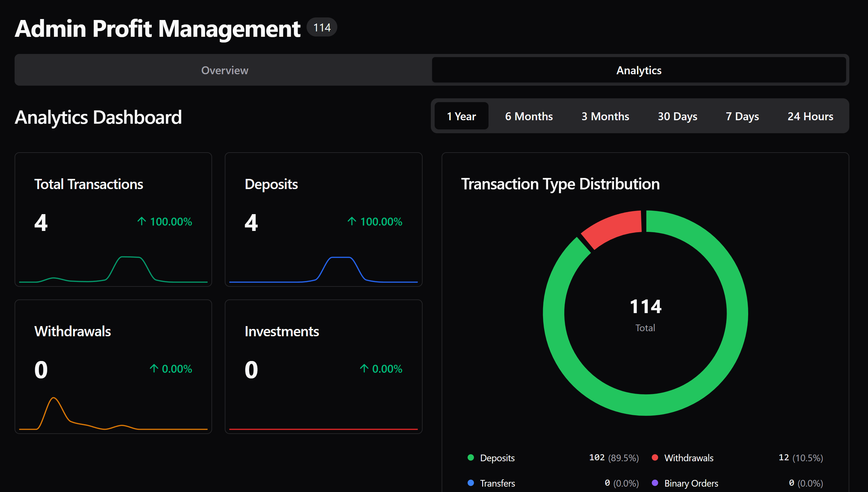Select the 6 Months time range
The height and width of the screenshot is (492, 868).
tap(528, 116)
